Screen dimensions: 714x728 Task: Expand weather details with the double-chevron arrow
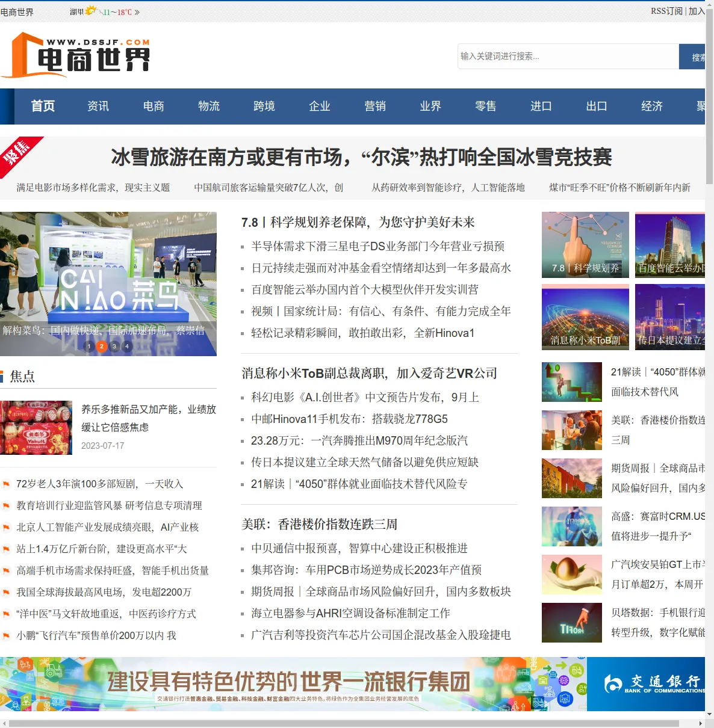coord(137,12)
